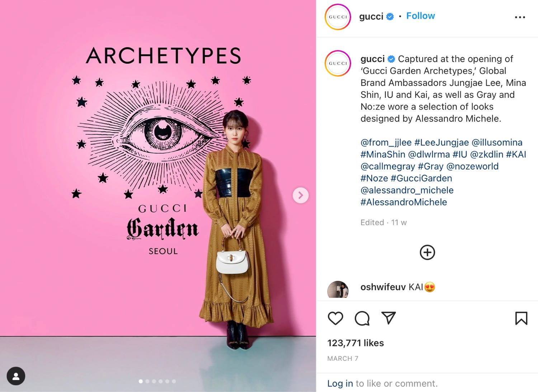Open oshwifeuv commenter profile
The width and height of the screenshot is (538, 392).
[x=383, y=287]
